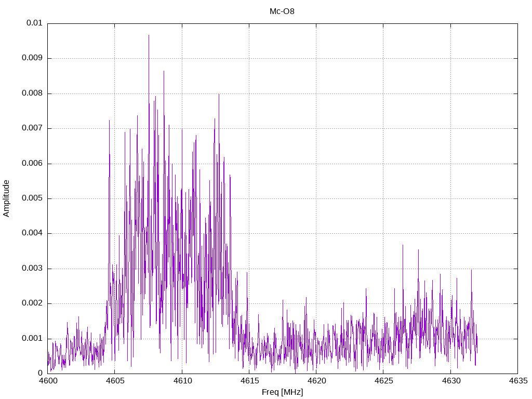Click the Freq [MHz] x-axis label

[282, 392]
